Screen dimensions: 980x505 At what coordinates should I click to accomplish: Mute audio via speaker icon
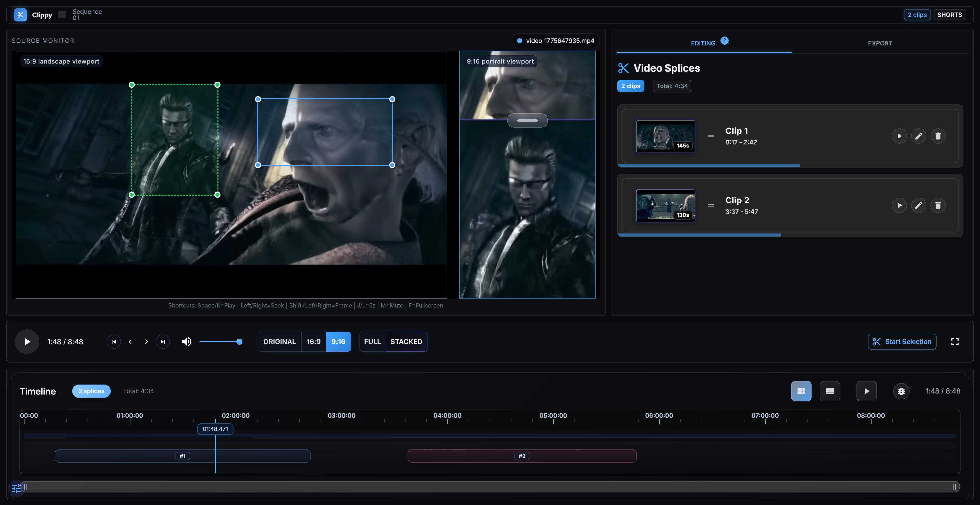pos(186,341)
